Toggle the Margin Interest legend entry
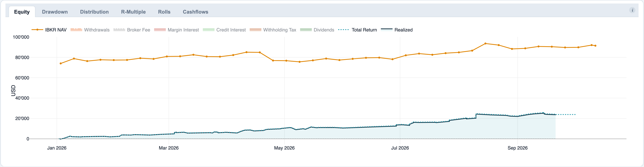Screen dimensions: 644x167 coord(177,30)
